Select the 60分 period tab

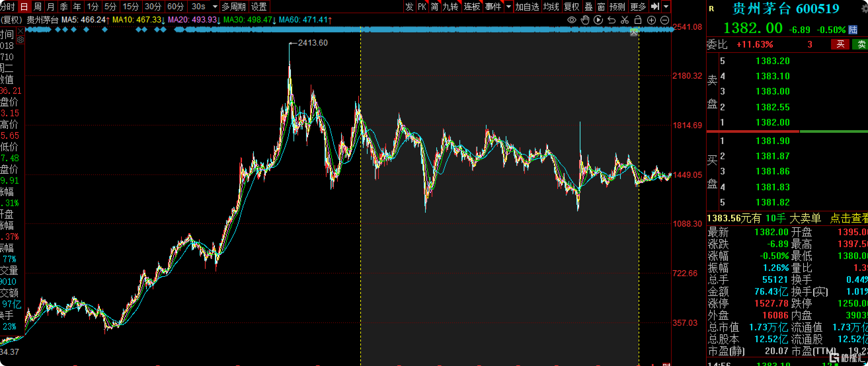pos(176,6)
